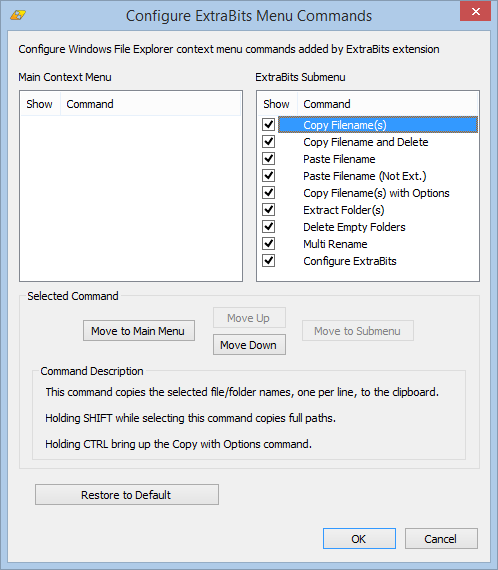Confirm changes with the OK button
Viewport: 498px width, 570px height.
click(x=359, y=539)
